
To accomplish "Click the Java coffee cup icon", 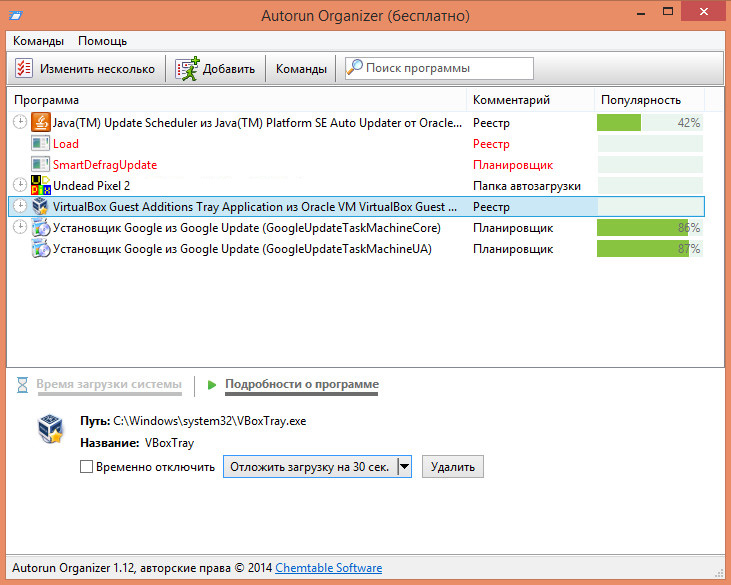I will pos(41,122).
